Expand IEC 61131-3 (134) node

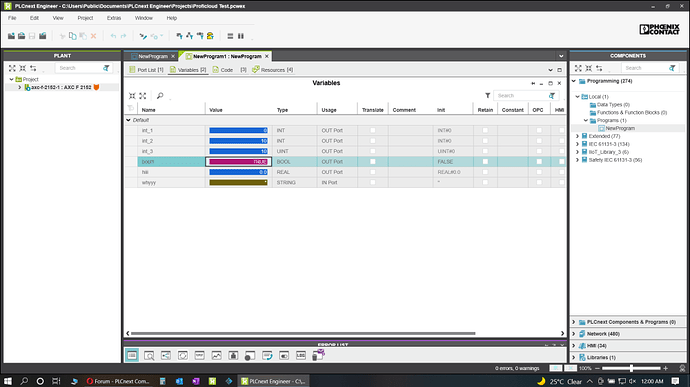pyautogui.click(x=577, y=144)
